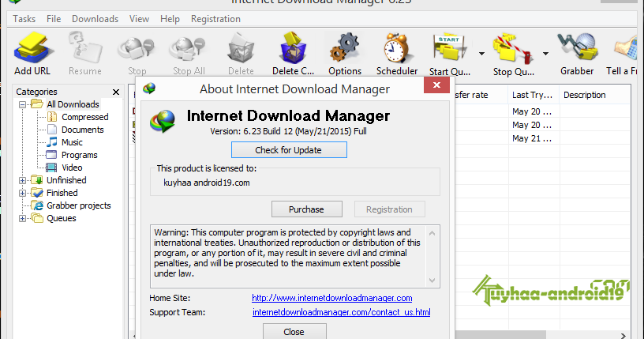The height and width of the screenshot is (339, 644).
Task: Select the Documents category
Action: pyautogui.click(x=83, y=130)
